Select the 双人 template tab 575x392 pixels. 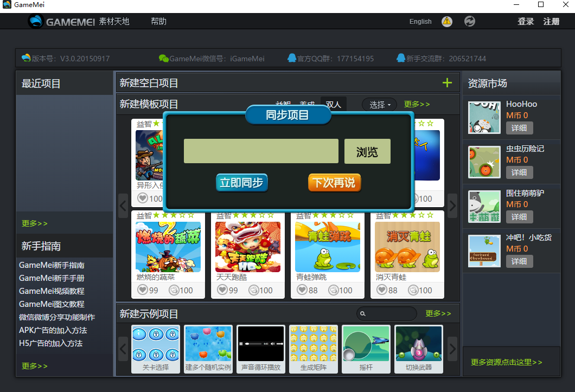click(x=334, y=105)
